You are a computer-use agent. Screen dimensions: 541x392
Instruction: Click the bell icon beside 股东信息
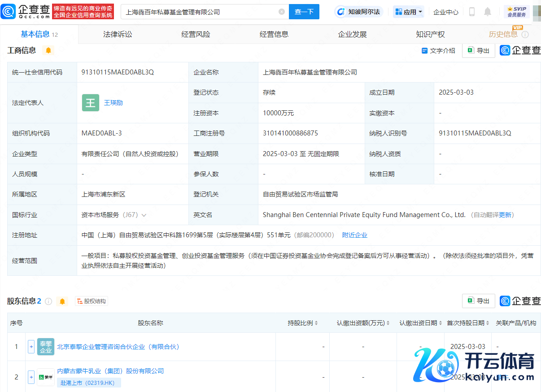[62, 301]
